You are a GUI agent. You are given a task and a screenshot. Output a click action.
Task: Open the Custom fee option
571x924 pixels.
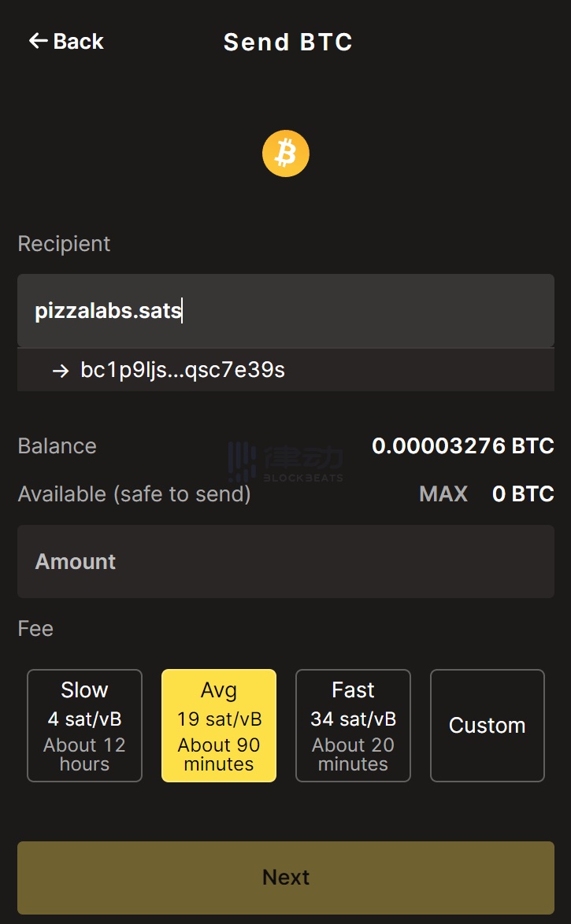(x=487, y=725)
